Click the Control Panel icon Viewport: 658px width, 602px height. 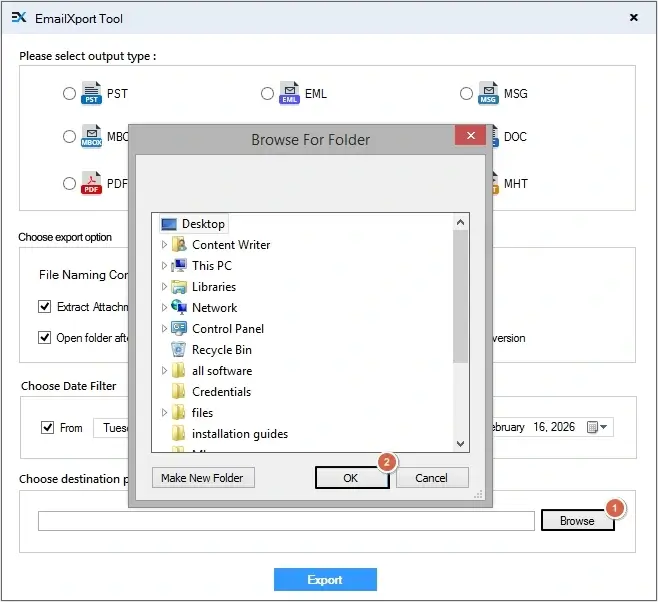pos(179,328)
